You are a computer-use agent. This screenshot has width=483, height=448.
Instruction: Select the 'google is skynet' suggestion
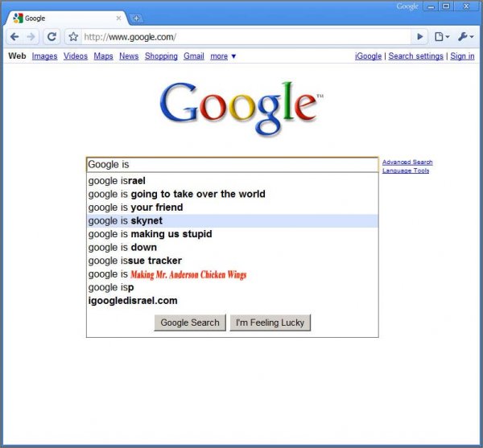[233, 220]
